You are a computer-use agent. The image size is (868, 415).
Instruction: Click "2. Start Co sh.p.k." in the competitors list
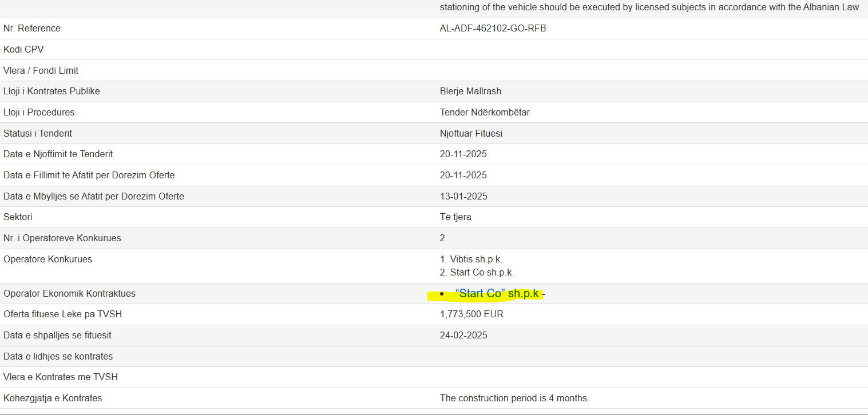(477, 273)
